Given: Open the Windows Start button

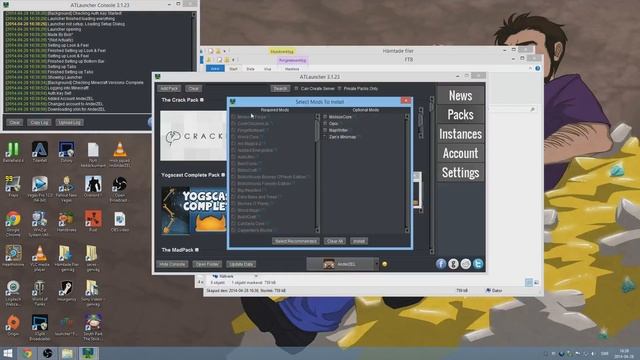Looking at the screenshot, I should [x=8, y=353].
